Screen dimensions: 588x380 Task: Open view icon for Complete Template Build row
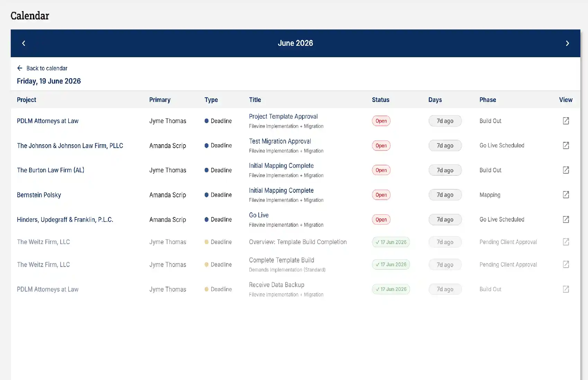pos(566,264)
